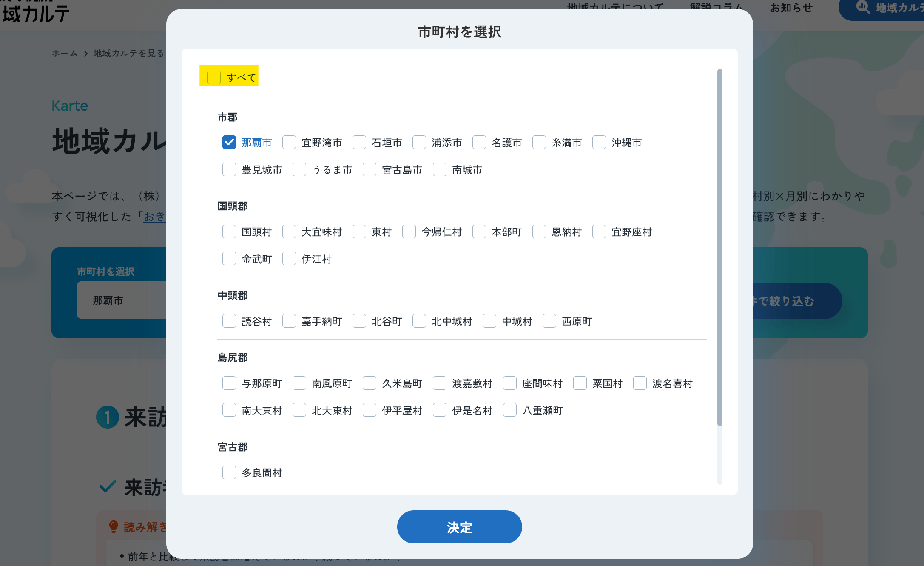Check the 北中城村 checkbox
The height and width of the screenshot is (566, 924).
pos(419,321)
